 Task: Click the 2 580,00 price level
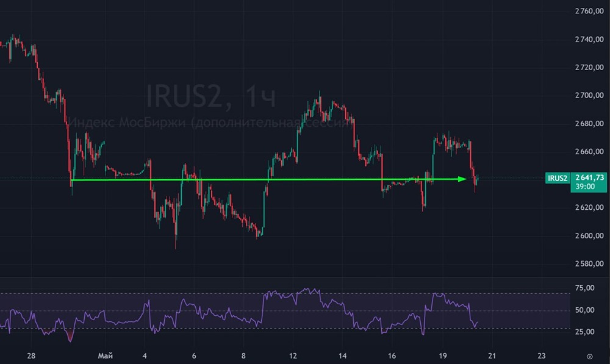(589, 263)
